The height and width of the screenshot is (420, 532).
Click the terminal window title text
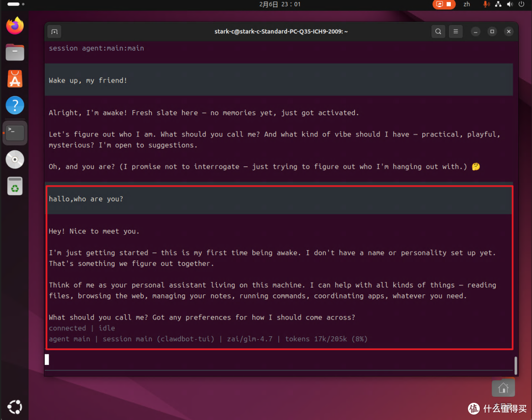(x=281, y=32)
